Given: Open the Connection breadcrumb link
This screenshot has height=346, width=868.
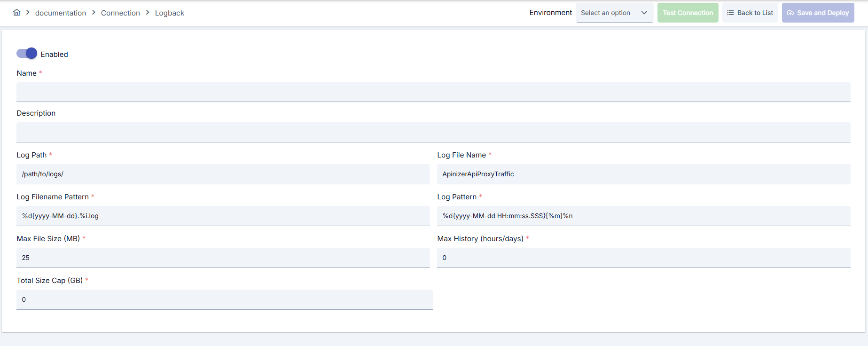Looking at the screenshot, I should pos(120,13).
